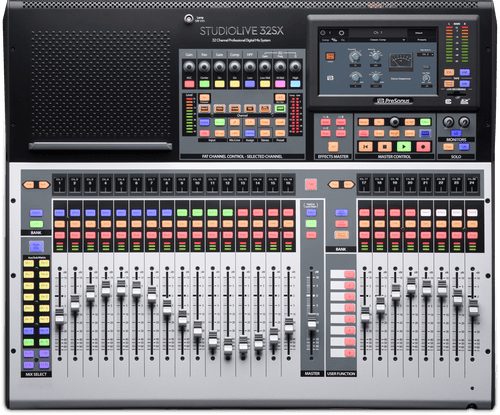The image size is (500, 415).
Task: Select the EQ Q knob in Fat Channel
Action: coord(295,67)
